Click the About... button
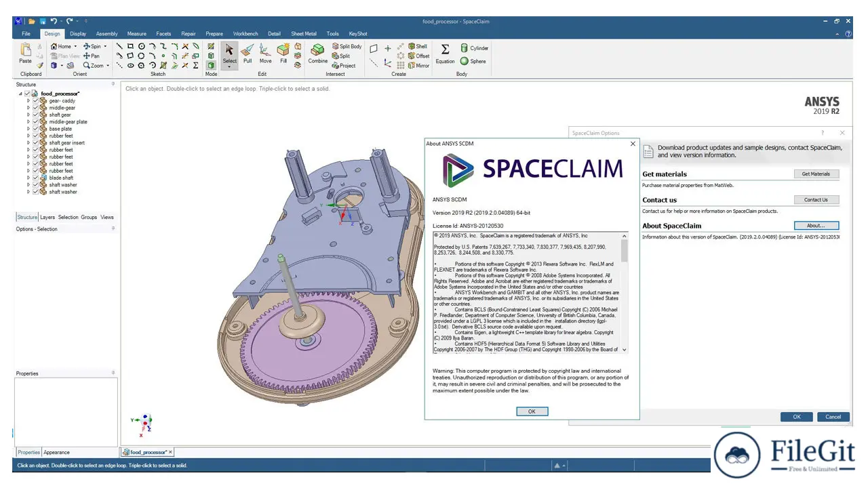Viewport: 868px width, 488px height. [816, 226]
